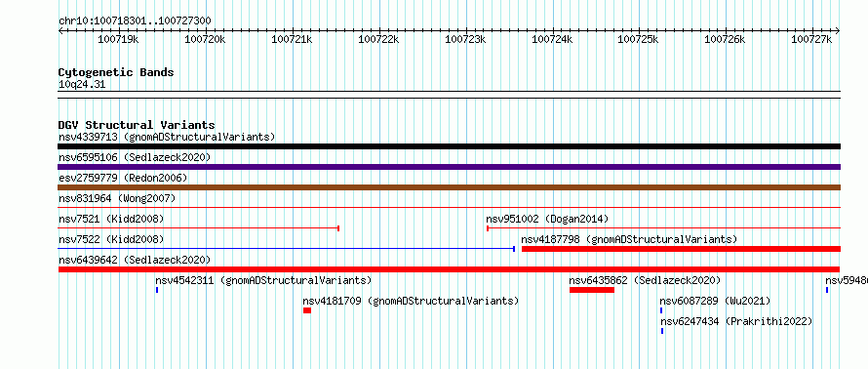Click the 100722k ruler tick label

coord(379,39)
